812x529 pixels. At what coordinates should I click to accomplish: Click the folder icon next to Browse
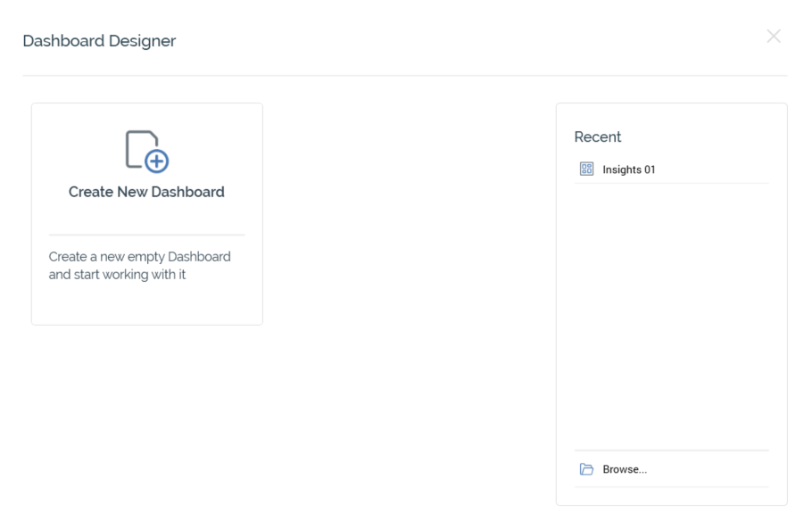click(586, 469)
